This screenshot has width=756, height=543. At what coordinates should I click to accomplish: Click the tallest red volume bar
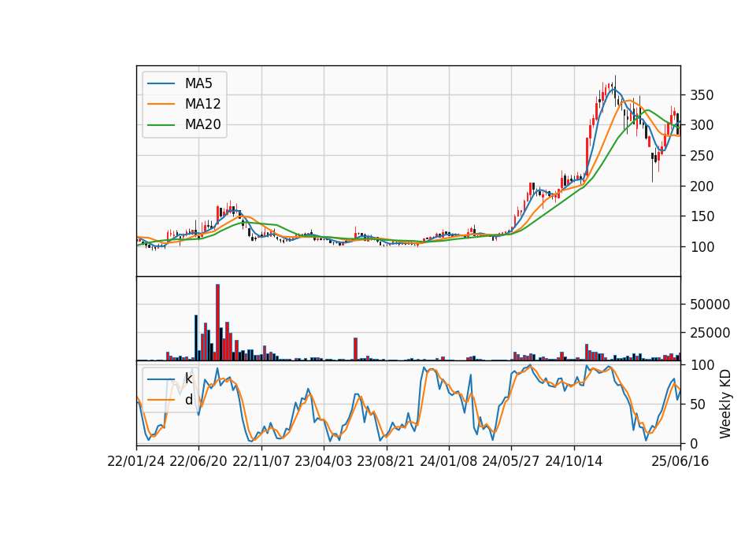coord(218,323)
